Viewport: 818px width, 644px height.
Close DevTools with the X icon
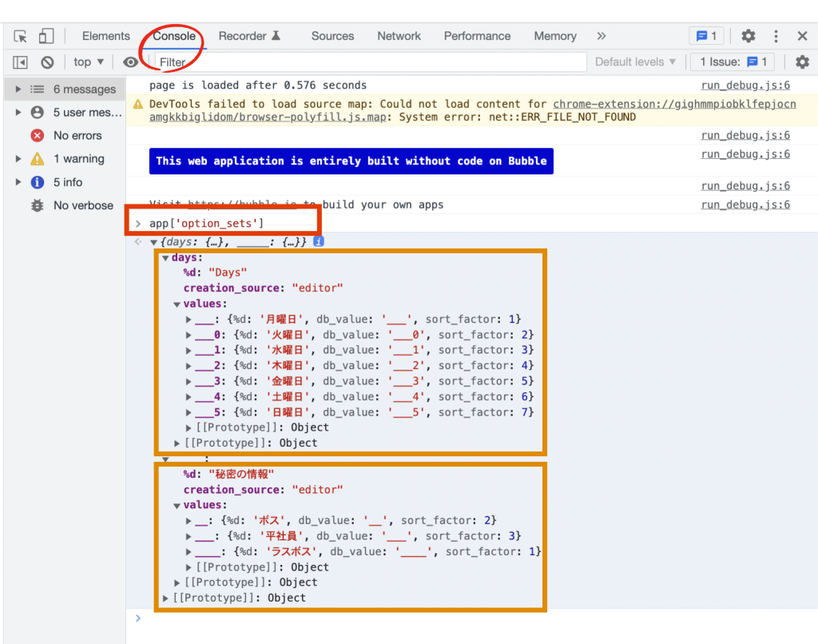coord(802,36)
